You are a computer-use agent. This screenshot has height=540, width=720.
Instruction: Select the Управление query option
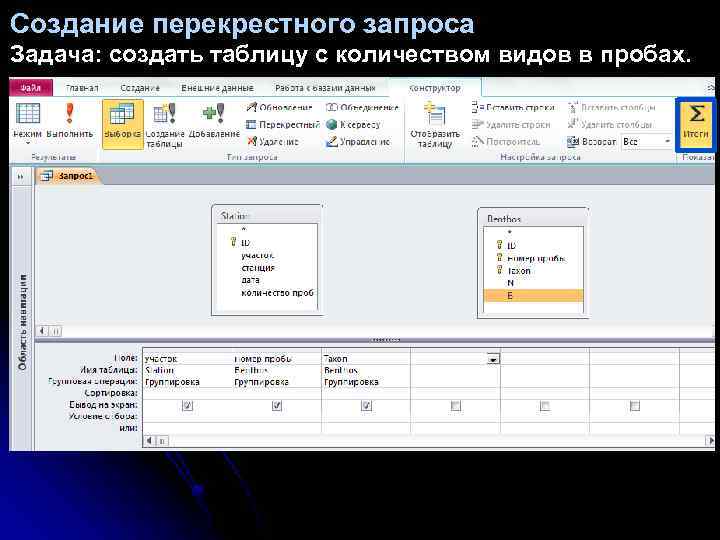(358, 142)
